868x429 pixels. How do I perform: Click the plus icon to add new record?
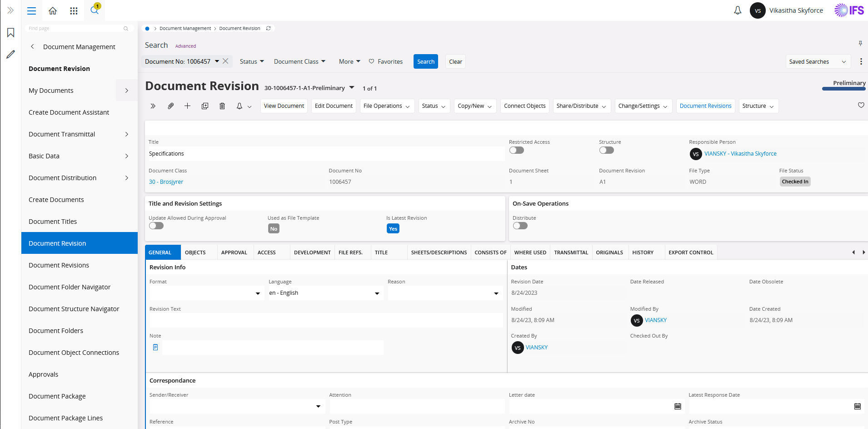[187, 106]
